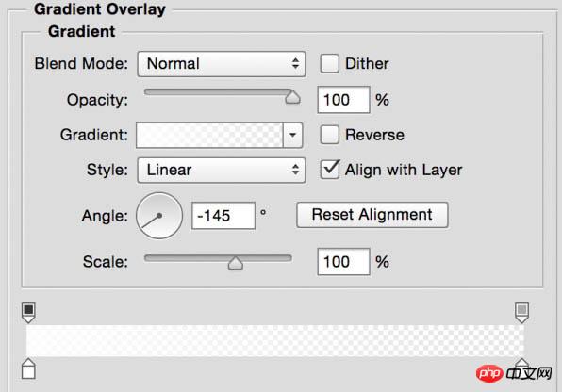Click the top-left dark opacity stop
The width and height of the screenshot is (562, 392).
28,313
